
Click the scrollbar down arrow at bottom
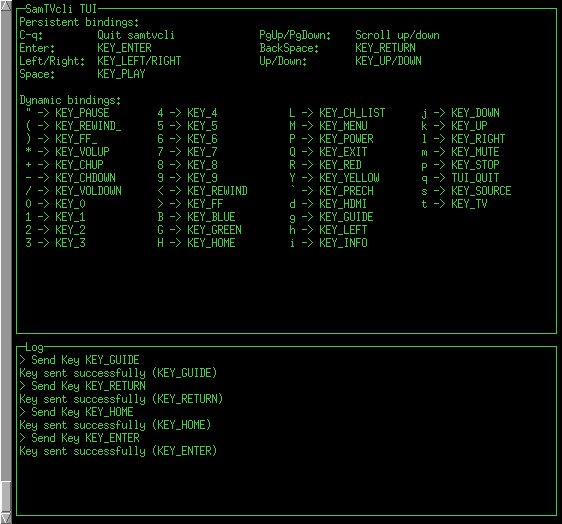click(6, 518)
